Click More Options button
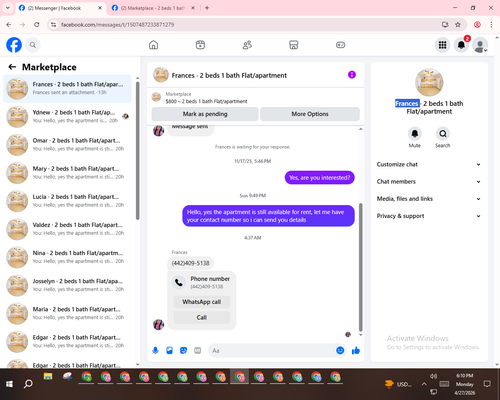Image resolution: width=500 pixels, height=400 pixels. (310, 114)
